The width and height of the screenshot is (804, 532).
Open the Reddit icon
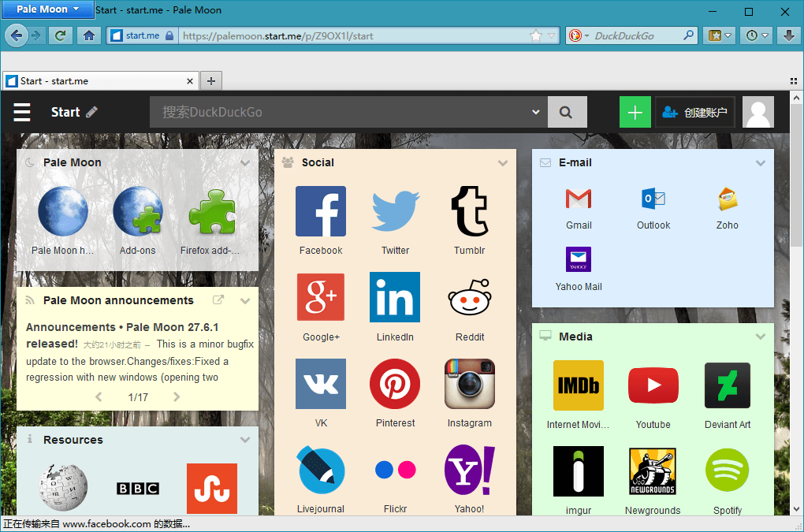coord(470,298)
